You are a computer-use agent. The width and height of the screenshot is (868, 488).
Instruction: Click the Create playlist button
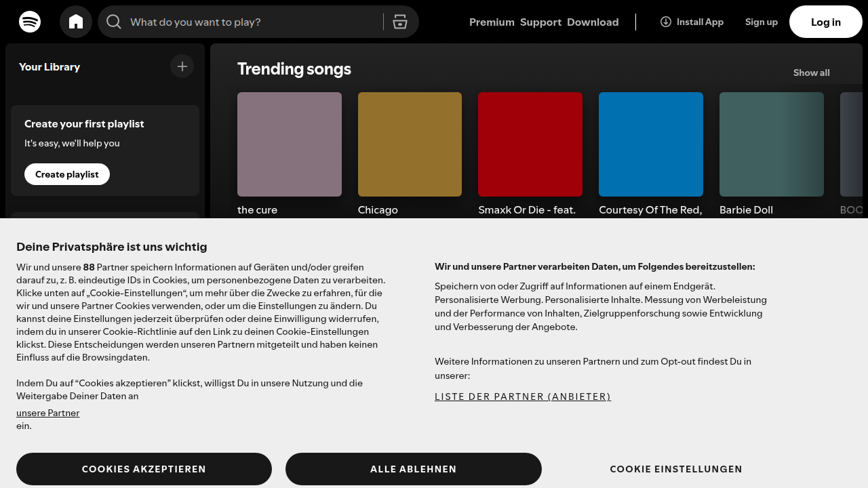67,174
